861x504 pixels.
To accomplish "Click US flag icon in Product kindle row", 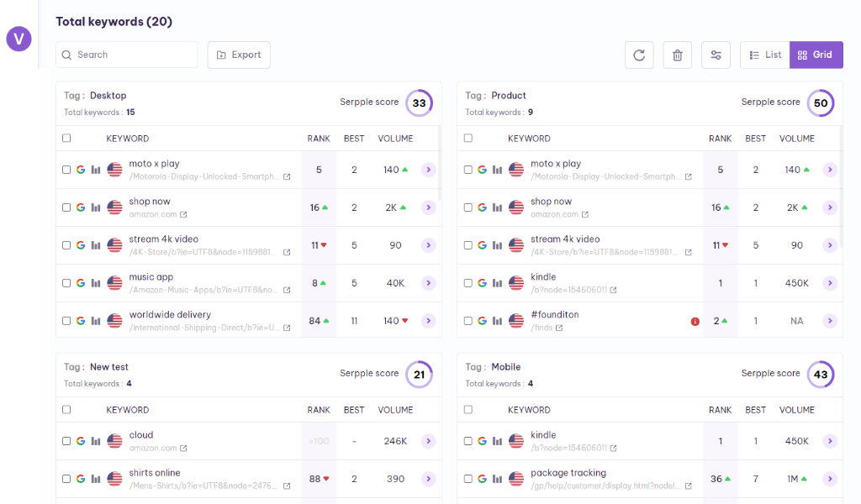I will tap(516, 283).
